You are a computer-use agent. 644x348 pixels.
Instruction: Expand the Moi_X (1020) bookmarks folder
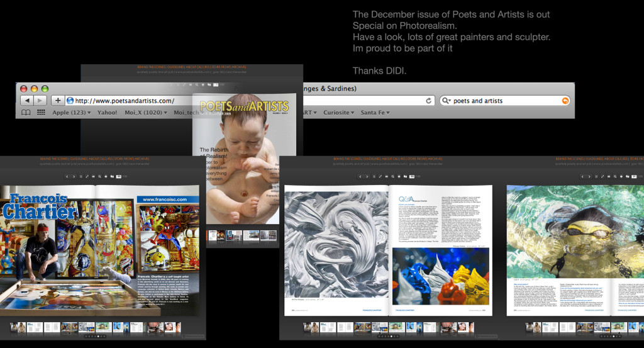[146, 113]
